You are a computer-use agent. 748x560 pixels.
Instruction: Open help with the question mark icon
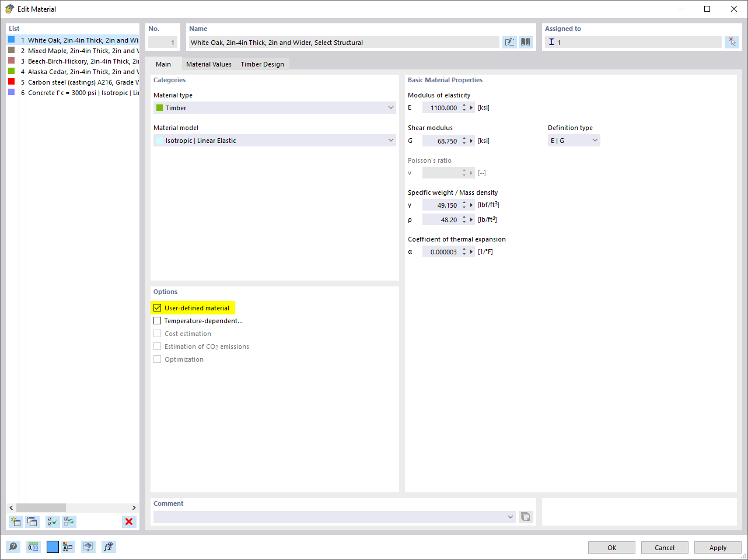[x=12, y=547]
